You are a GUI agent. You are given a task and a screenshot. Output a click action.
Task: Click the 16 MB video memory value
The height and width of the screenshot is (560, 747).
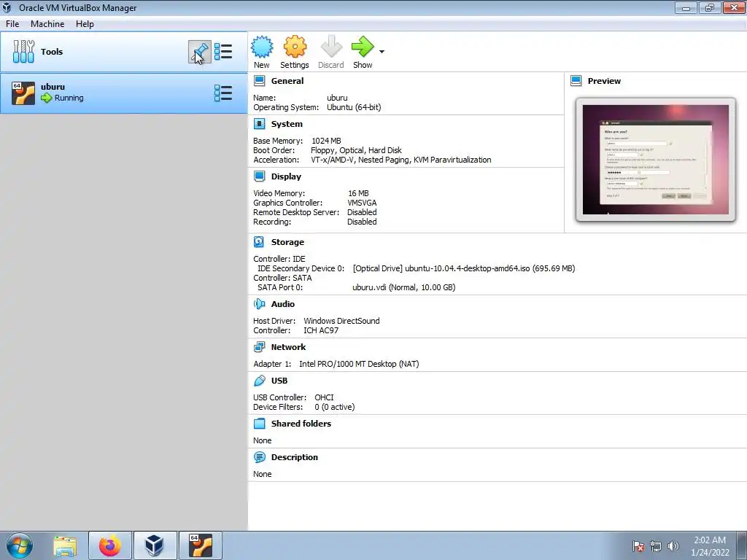coord(358,192)
